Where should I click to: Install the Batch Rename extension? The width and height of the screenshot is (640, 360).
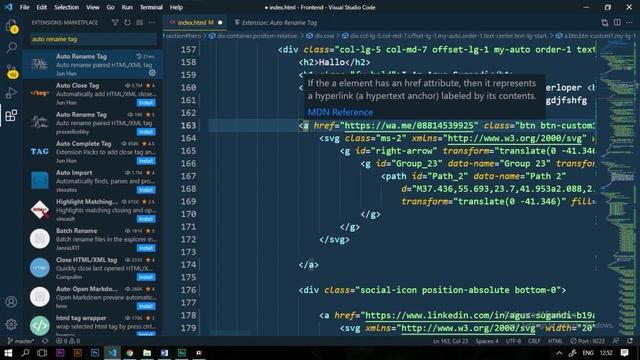pyautogui.click(x=146, y=248)
